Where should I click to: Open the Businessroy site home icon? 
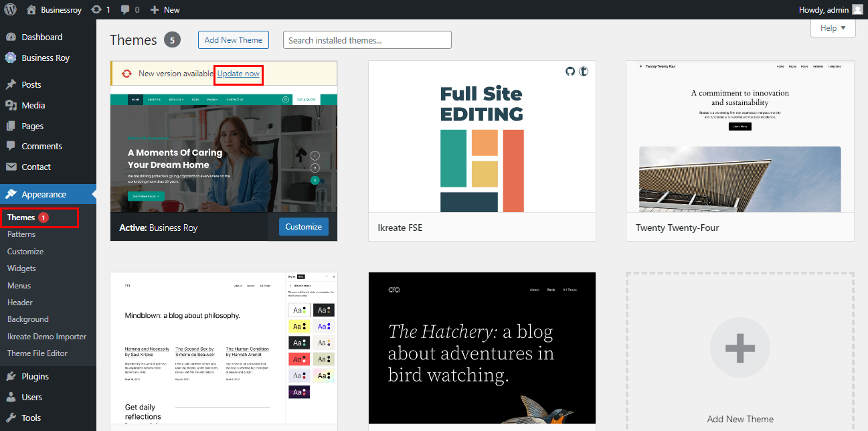point(31,10)
